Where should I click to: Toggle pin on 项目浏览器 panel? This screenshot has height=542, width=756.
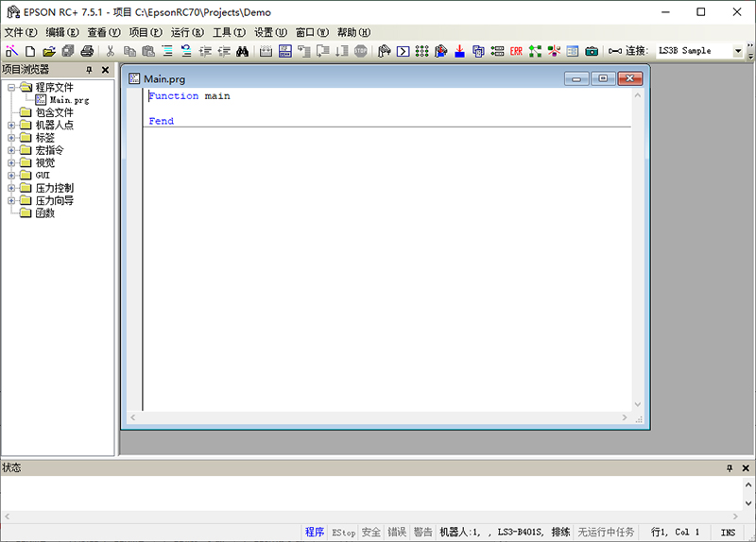coord(90,70)
